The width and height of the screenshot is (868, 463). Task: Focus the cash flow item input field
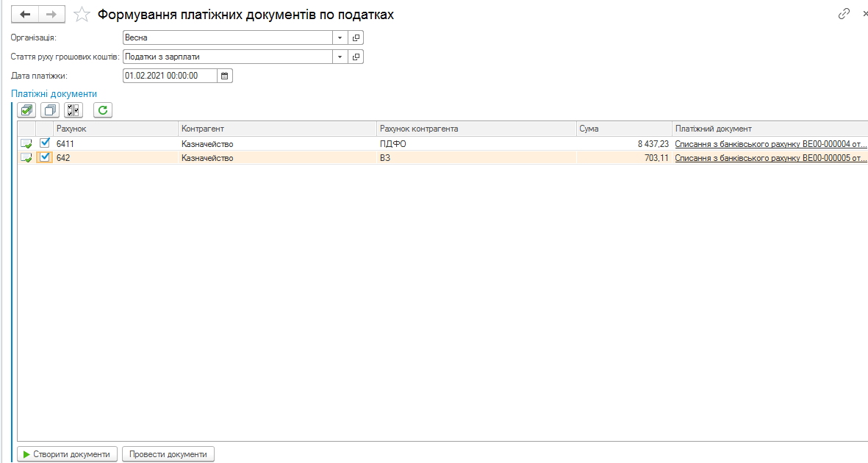228,57
